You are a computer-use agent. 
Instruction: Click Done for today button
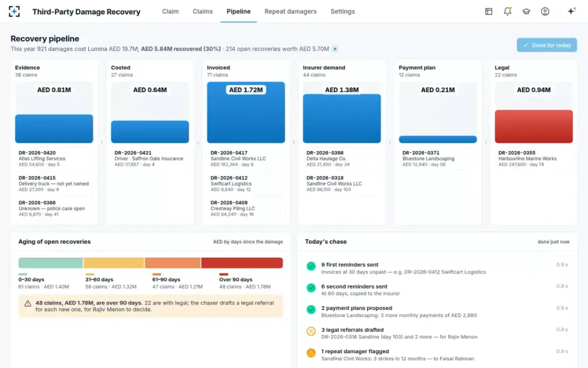(x=547, y=45)
